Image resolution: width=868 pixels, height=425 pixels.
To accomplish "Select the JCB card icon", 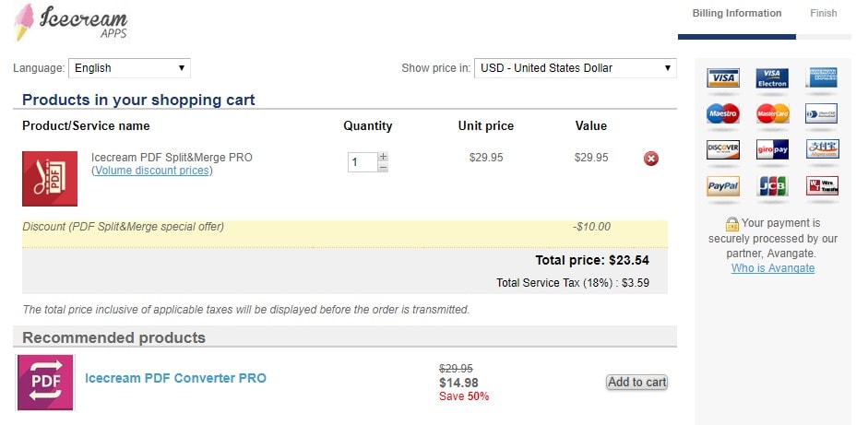I will click(x=772, y=186).
